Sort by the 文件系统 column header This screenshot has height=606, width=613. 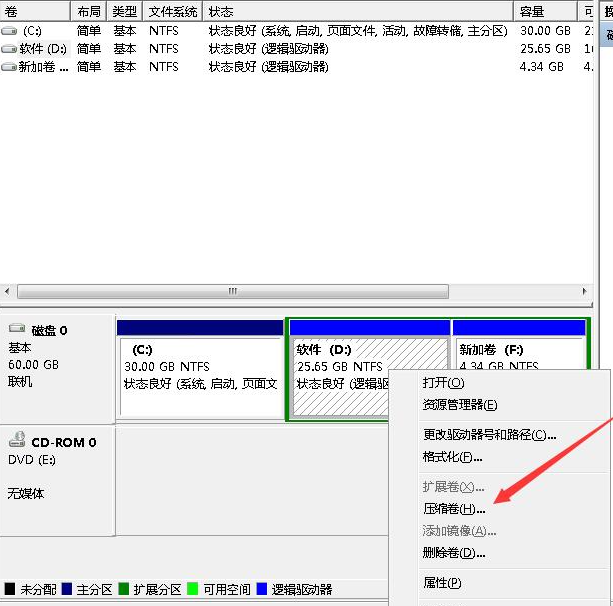[172, 11]
